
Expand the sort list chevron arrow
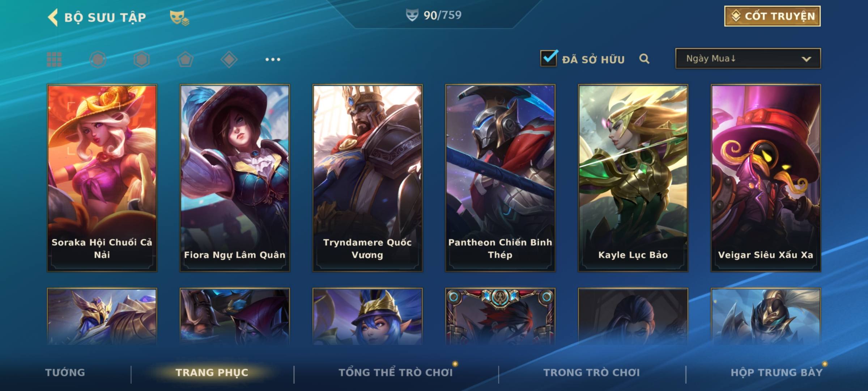806,59
